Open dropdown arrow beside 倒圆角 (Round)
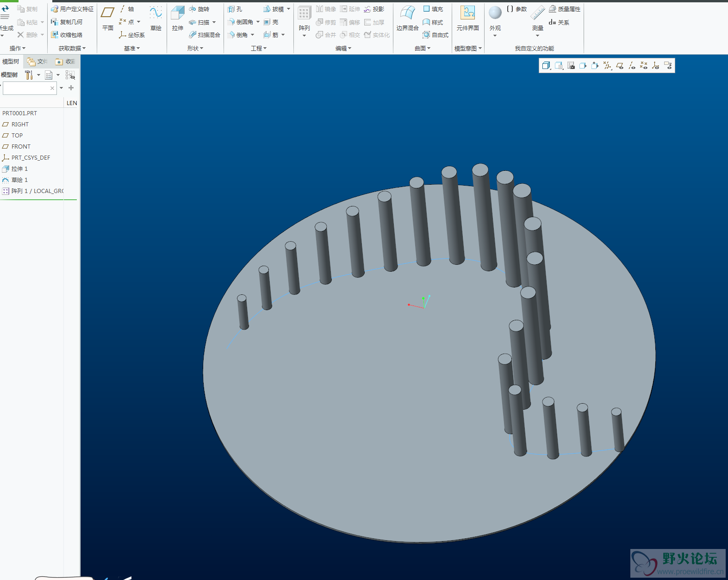Image resolution: width=728 pixels, height=580 pixels. pyautogui.click(x=258, y=22)
